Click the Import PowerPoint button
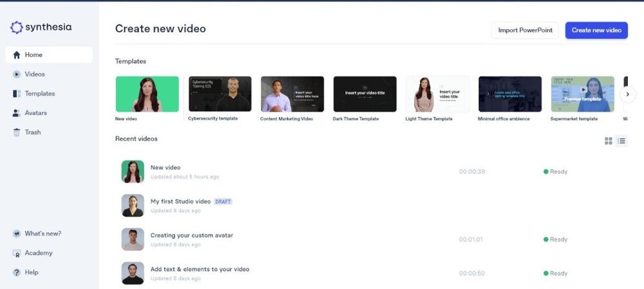 point(525,30)
